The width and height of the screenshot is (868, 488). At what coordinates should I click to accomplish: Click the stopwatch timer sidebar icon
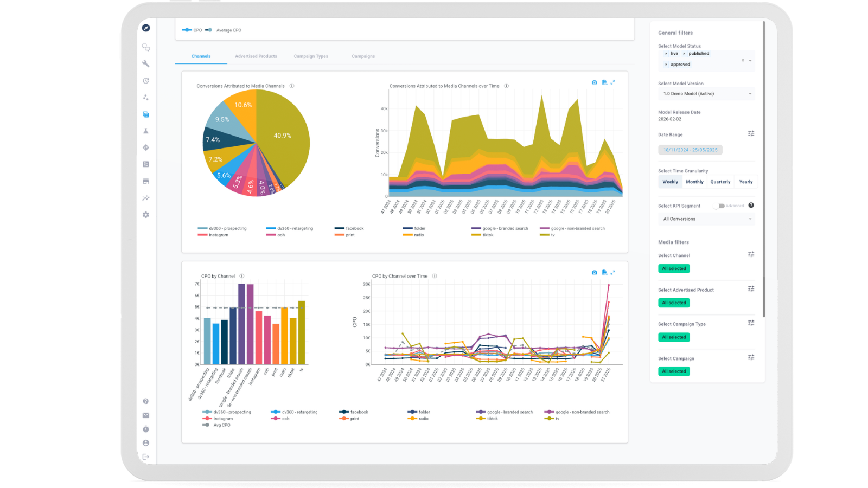point(146,429)
